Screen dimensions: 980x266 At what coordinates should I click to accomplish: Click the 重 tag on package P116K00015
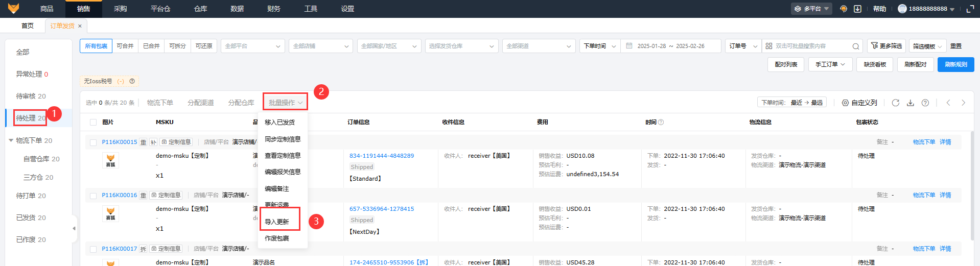(143, 142)
